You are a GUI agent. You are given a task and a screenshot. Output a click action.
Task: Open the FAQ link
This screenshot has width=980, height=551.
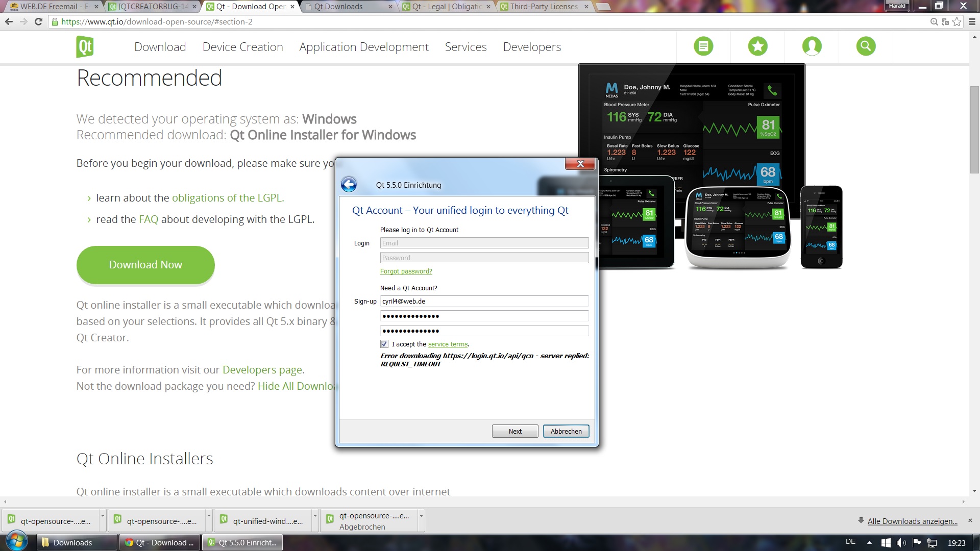coord(149,219)
